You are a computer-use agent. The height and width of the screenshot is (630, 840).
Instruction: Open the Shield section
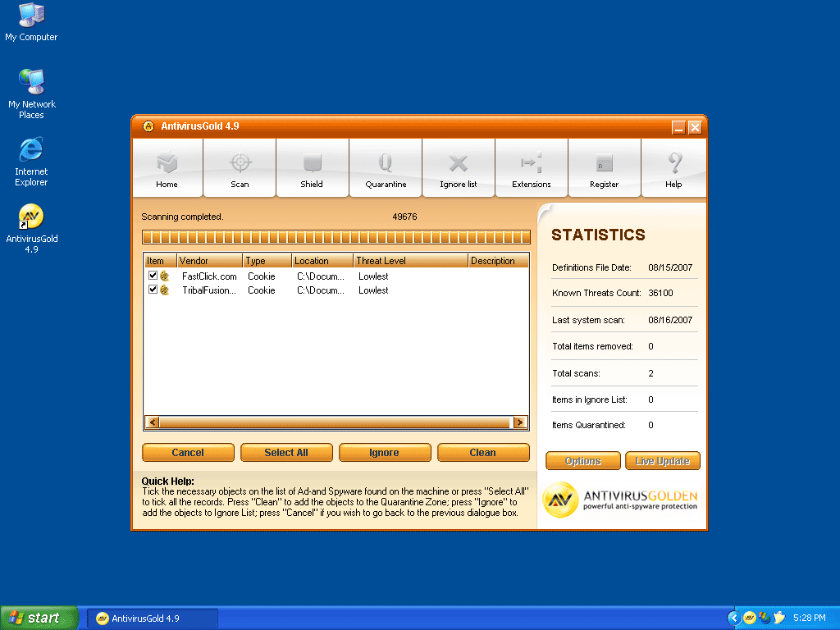click(x=312, y=164)
